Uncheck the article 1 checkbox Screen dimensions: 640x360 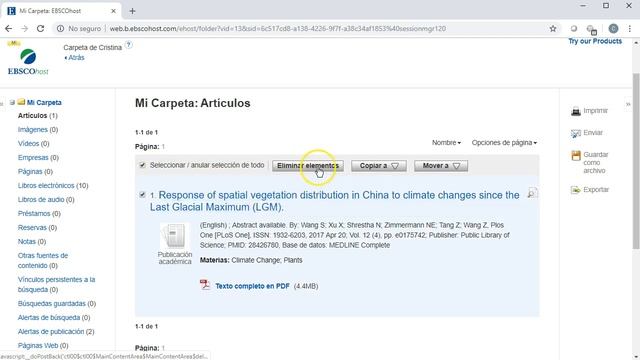point(142,195)
